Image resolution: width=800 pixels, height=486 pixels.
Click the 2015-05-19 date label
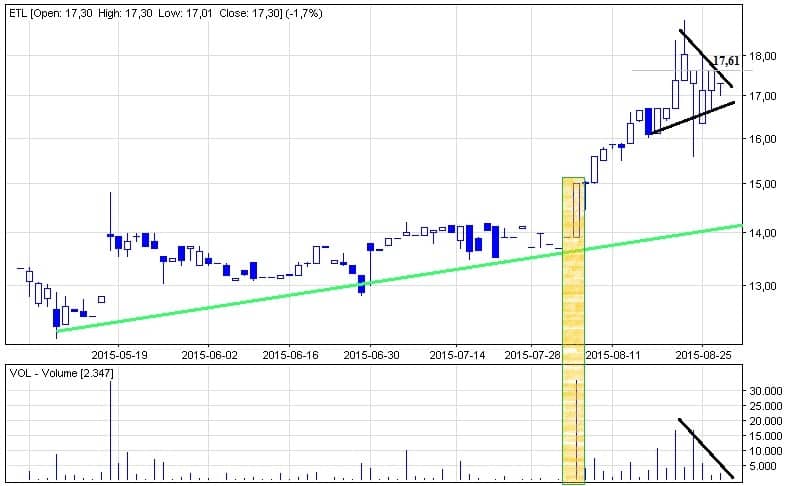click(x=119, y=354)
